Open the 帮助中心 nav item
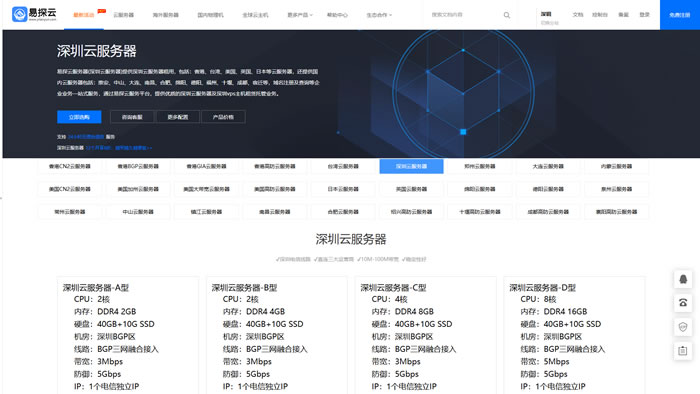Screen dimensions: 700x394 [337, 15]
